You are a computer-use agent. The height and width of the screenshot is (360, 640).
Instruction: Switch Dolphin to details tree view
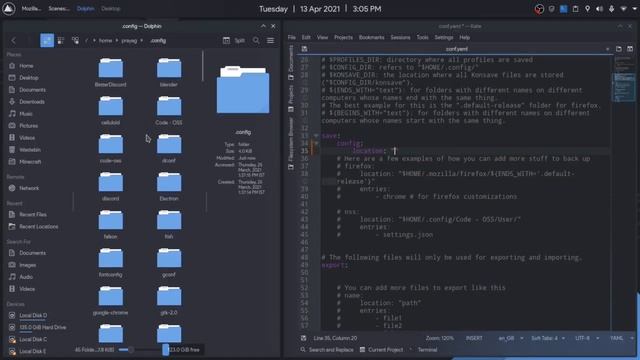coord(76,40)
